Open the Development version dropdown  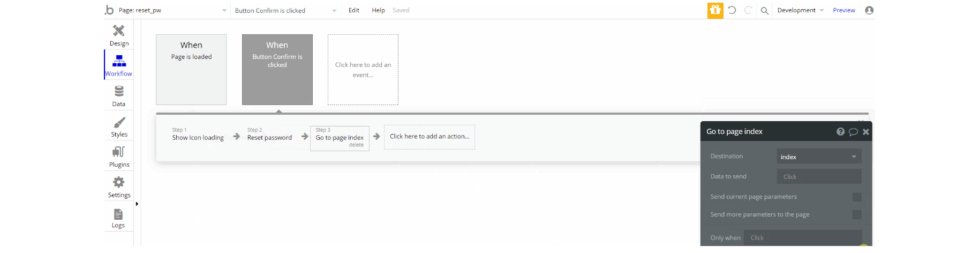[x=801, y=10]
